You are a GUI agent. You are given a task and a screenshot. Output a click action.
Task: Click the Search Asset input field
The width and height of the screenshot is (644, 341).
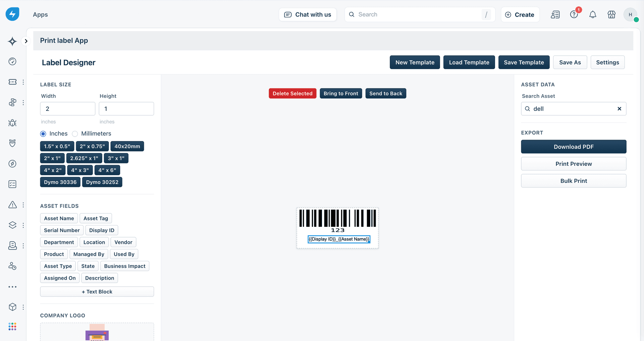[574, 109]
